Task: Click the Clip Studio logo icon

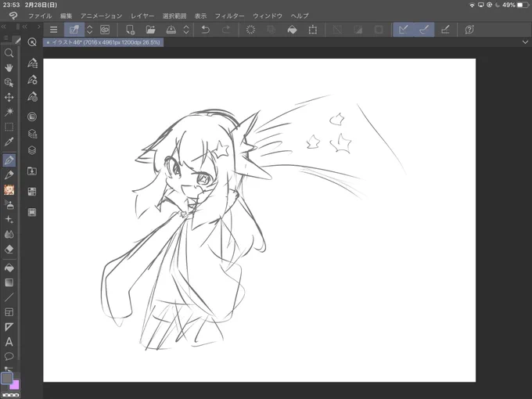Action: point(13,16)
